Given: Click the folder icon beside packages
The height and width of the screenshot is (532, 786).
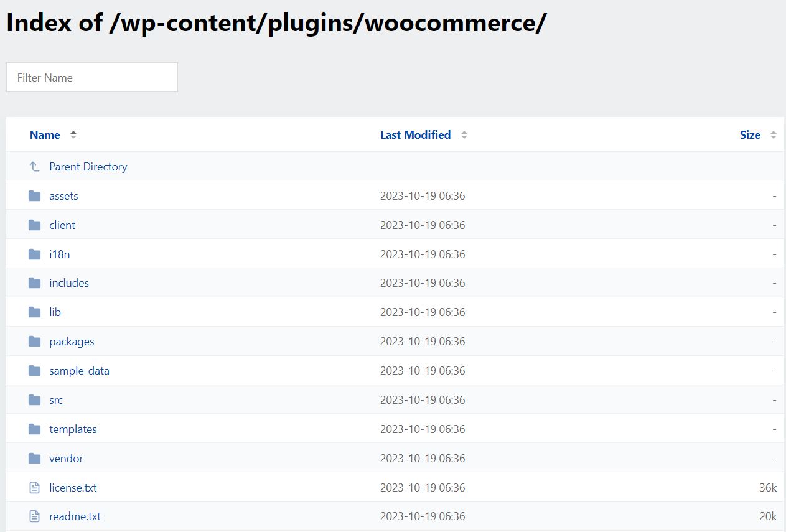Looking at the screenshot, I should pos(35,342).
